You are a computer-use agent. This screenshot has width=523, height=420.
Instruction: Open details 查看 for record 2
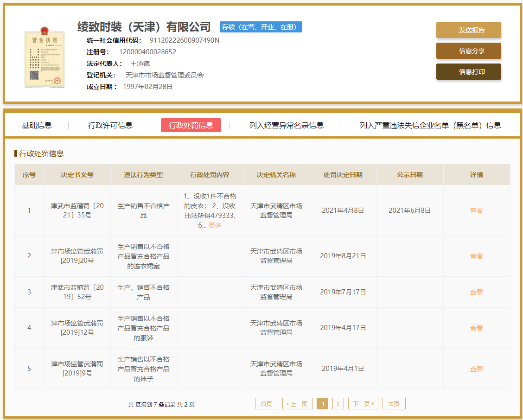tap(476, 256)
